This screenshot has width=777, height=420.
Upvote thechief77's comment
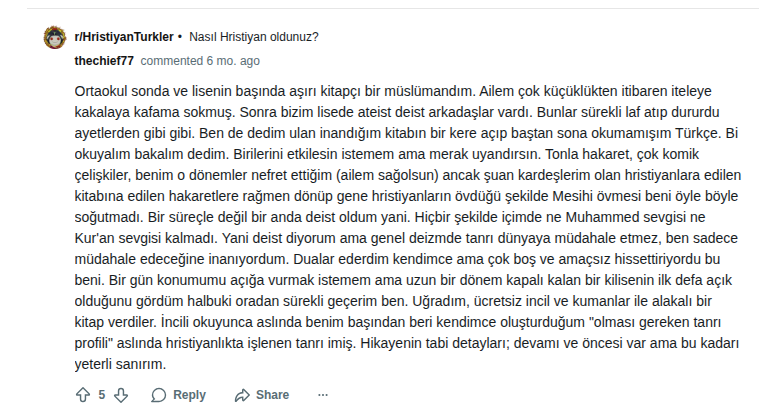tap(82, 395)
